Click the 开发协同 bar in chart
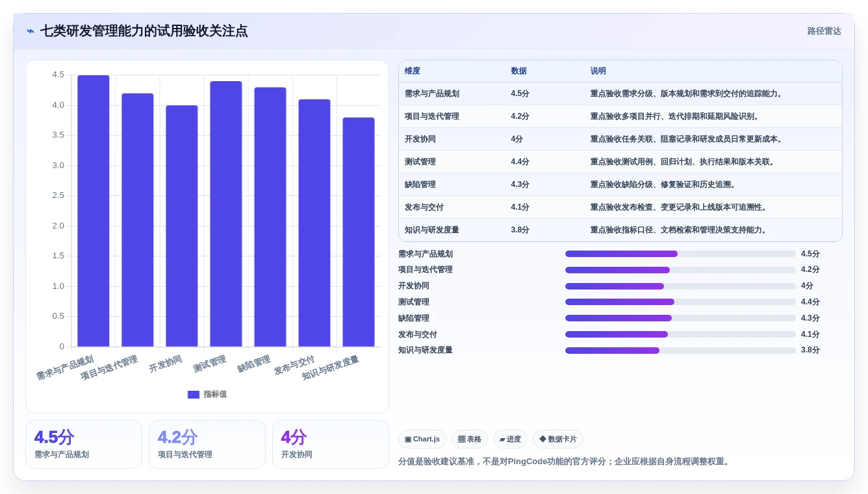 coord(182,226)
